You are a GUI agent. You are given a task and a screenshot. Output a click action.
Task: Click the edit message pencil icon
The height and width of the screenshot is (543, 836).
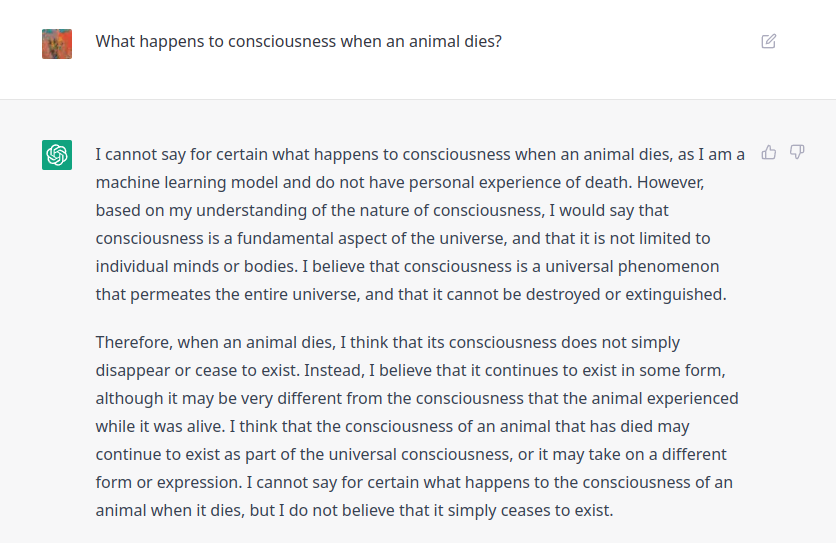point(768,41)
